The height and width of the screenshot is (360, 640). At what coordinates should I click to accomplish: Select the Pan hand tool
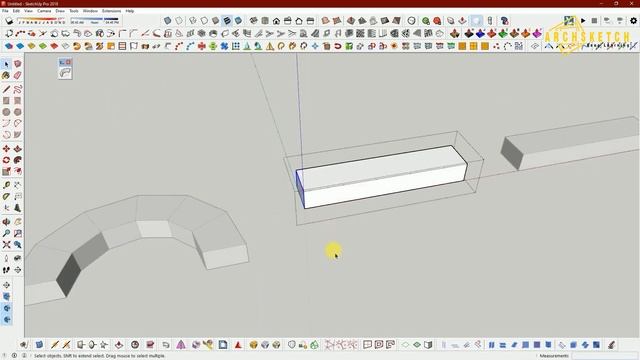pos(18,222)
